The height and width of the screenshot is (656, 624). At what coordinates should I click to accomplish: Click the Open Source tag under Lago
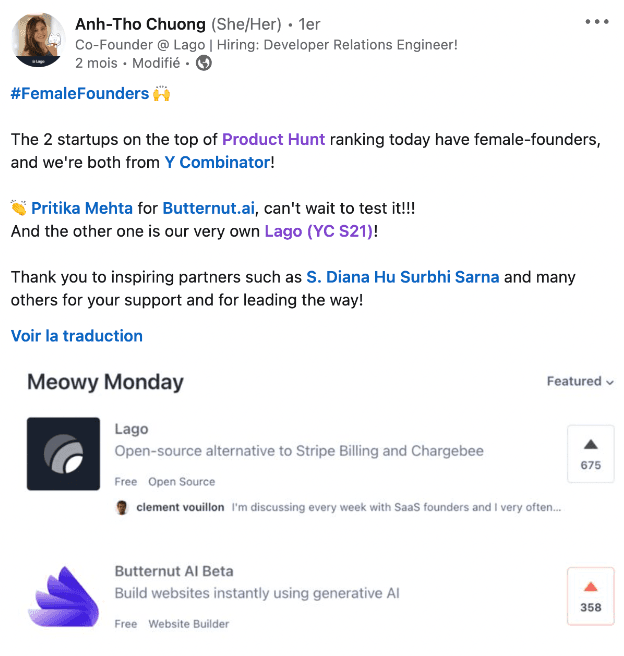click(182, 481)
